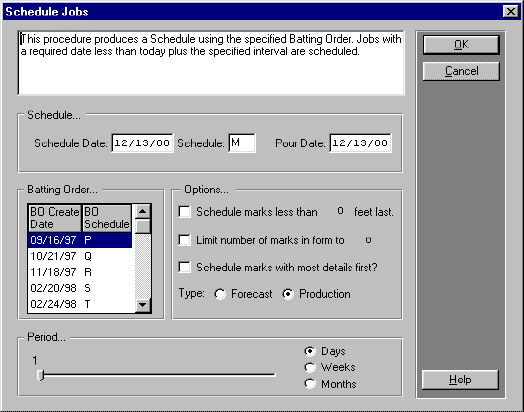Click the Schedule letter field containing M
The width and height of the screenshot is (524, 412).
click(x=242, y=143)
